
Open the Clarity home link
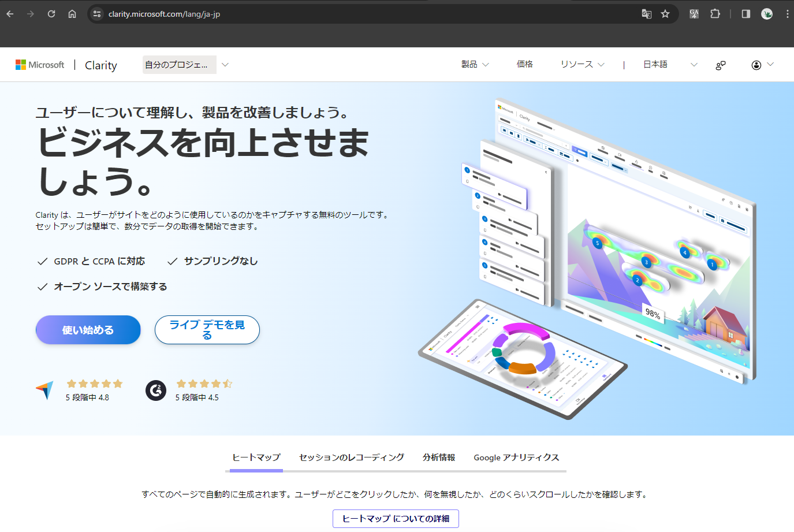coord(101,65)
